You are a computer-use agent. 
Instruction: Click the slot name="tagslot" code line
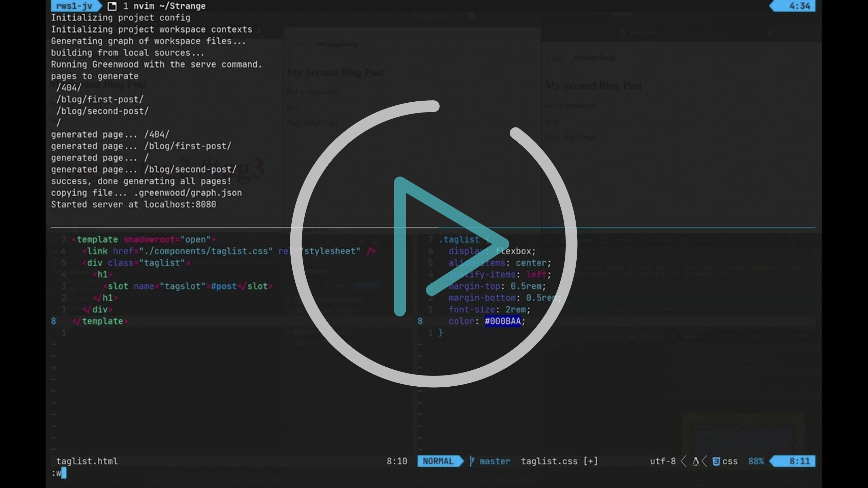tap(188, 286)
